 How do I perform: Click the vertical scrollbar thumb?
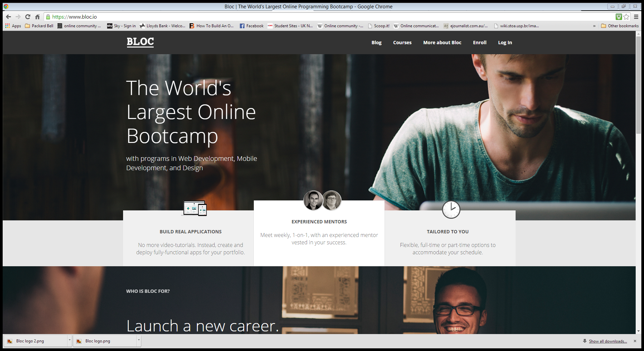tap(638, 85)
